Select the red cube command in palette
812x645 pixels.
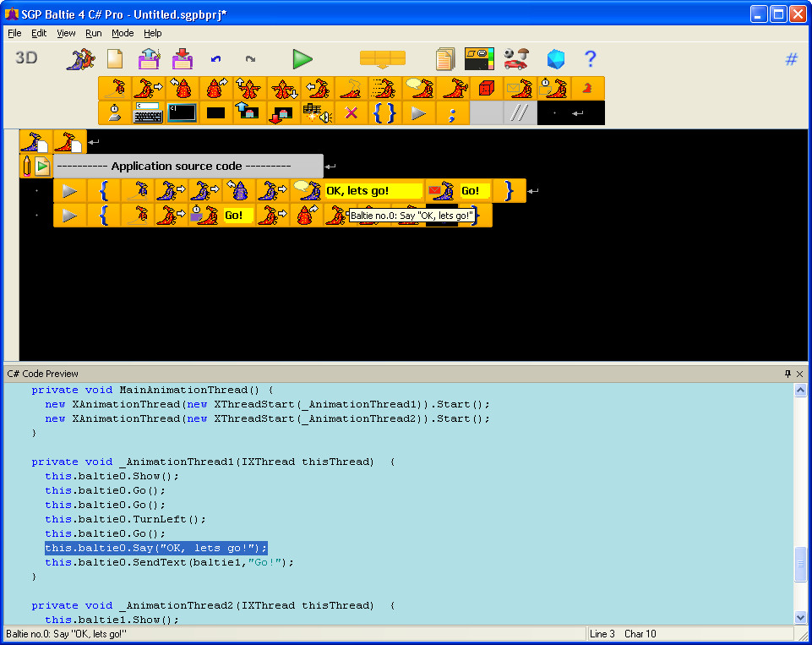pyautogui.click(x=486, y=89)
